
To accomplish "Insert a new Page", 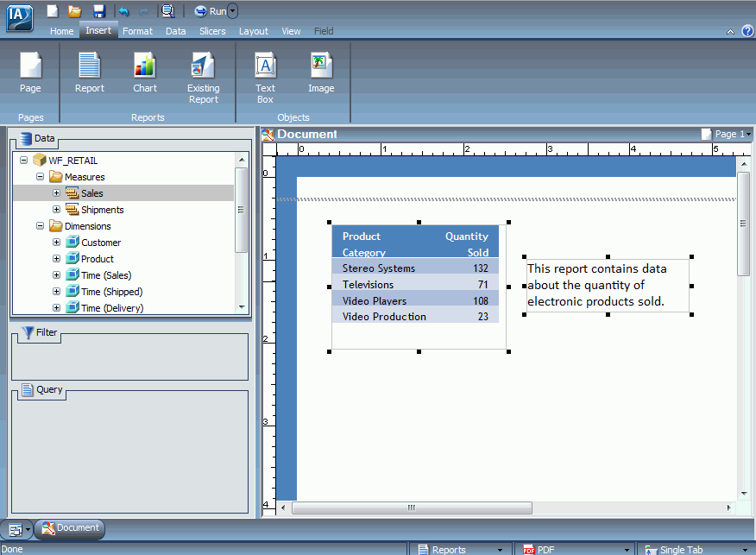I will 30,73.
